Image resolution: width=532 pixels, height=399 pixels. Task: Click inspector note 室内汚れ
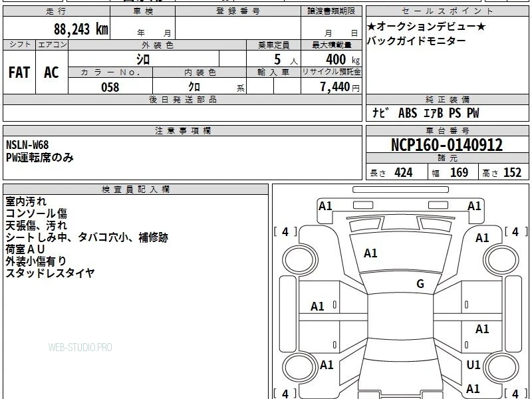[x=26, y=201]
